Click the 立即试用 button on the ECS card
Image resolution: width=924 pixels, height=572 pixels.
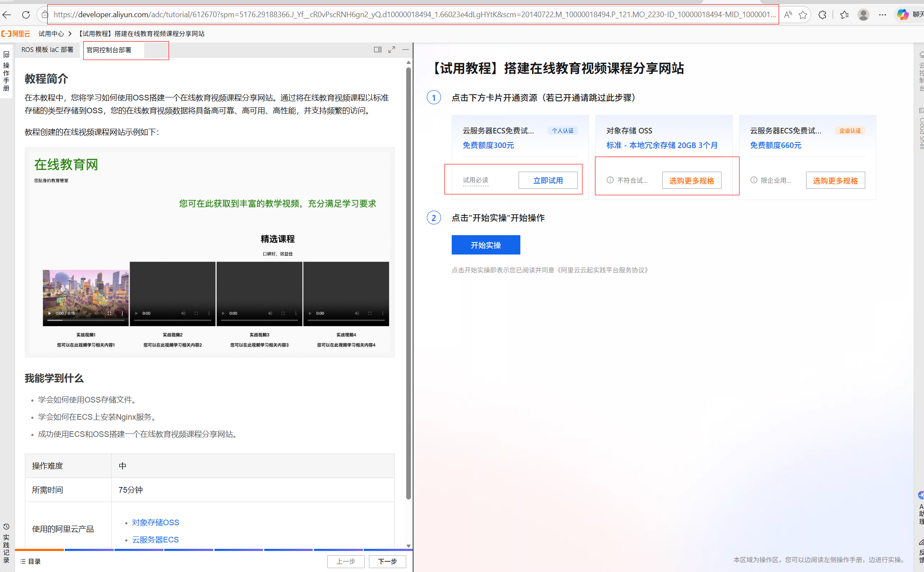tap(548, 180)
